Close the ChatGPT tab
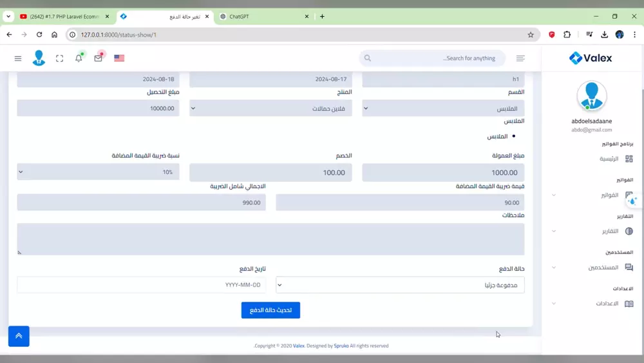This screenshot has height=363, width=644. pyautogui.click(x=307, y=17)
